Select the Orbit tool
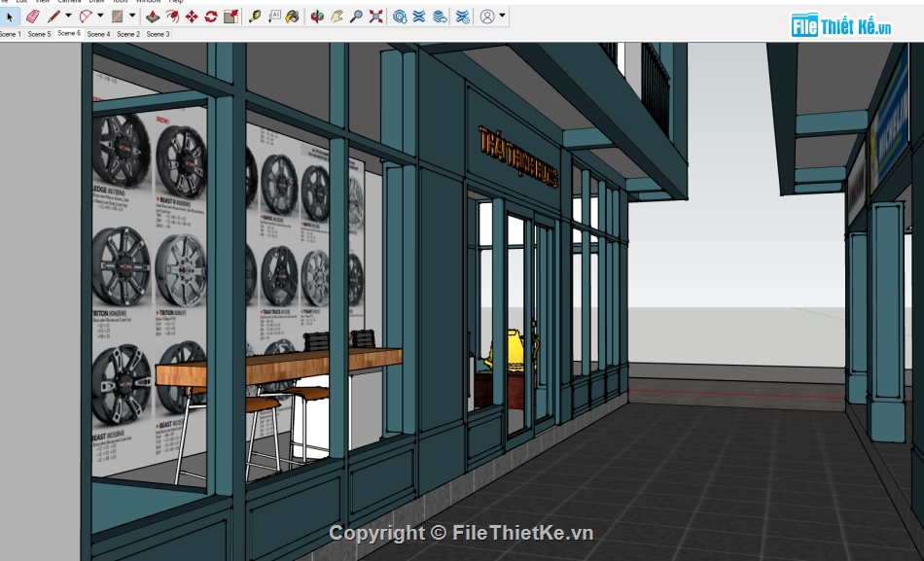Image resolution: width=924 pixels, height=561 pixels. tap(317, 17)
